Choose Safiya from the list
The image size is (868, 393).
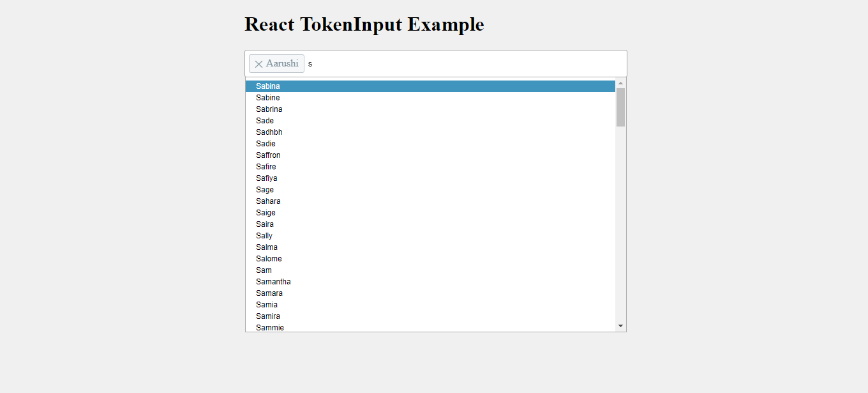coord(430,178)
